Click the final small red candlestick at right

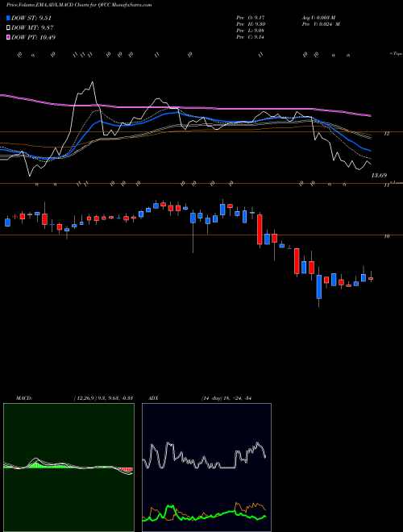coord(371,279)
